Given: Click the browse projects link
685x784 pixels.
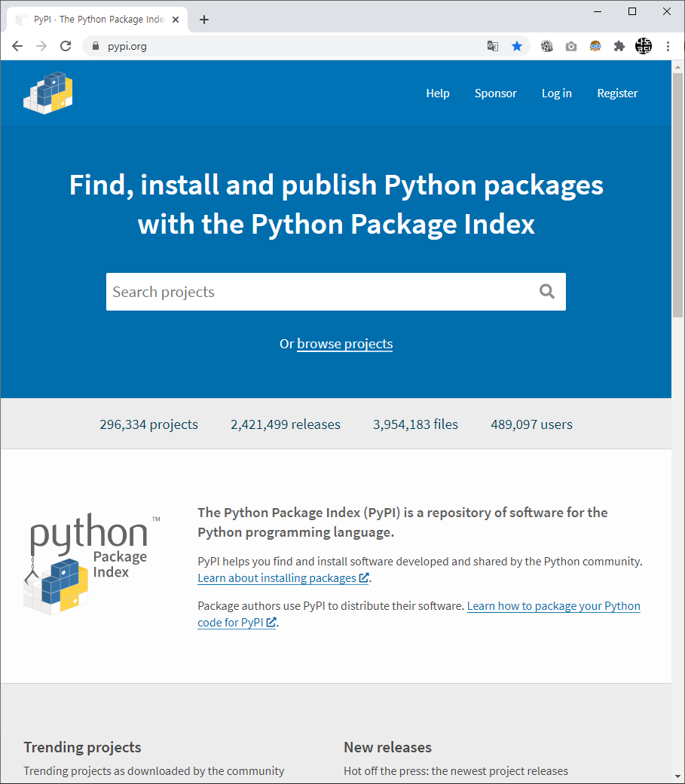Looking at the screenshot, I should pos(344,344).
